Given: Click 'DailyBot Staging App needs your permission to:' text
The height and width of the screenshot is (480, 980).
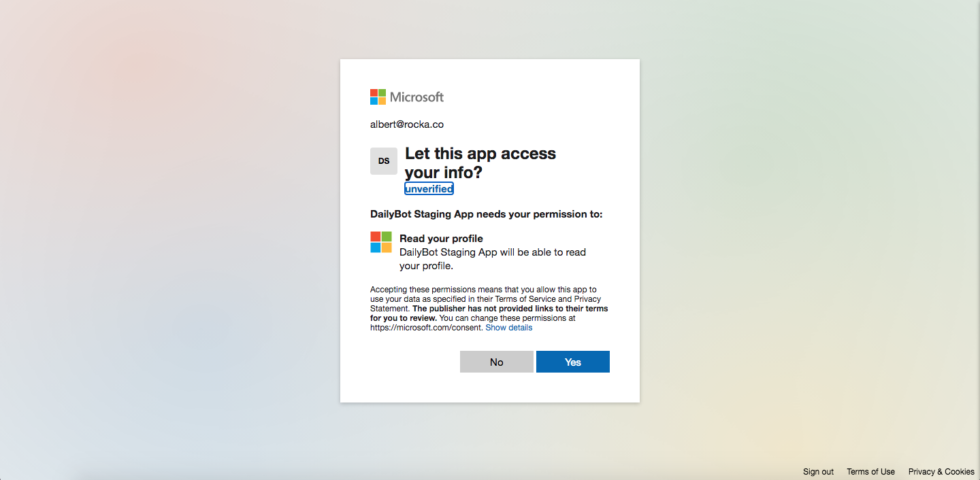Looking at the screenshot, I should [x=487, y=214].
